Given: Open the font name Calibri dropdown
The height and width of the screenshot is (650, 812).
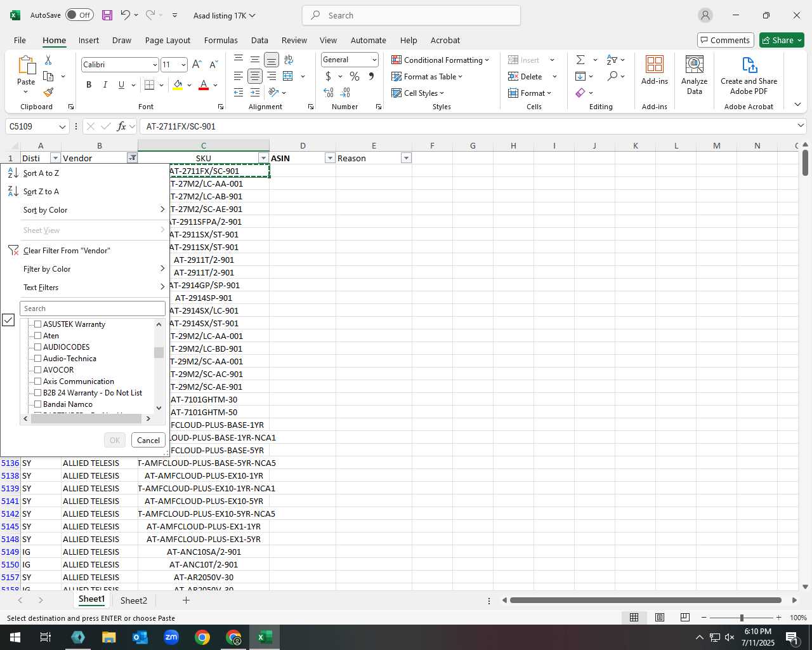Looking at the screenshot, I should point(155,65).
